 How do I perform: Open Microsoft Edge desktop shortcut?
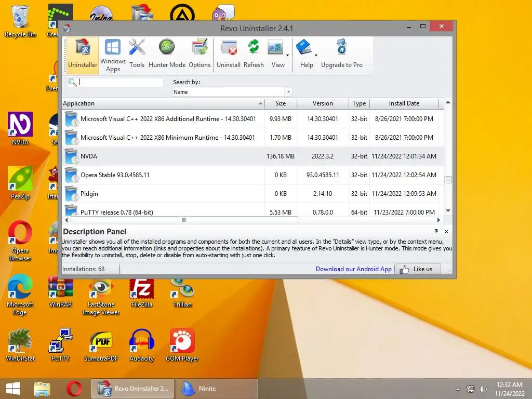(x=20, y=295)
